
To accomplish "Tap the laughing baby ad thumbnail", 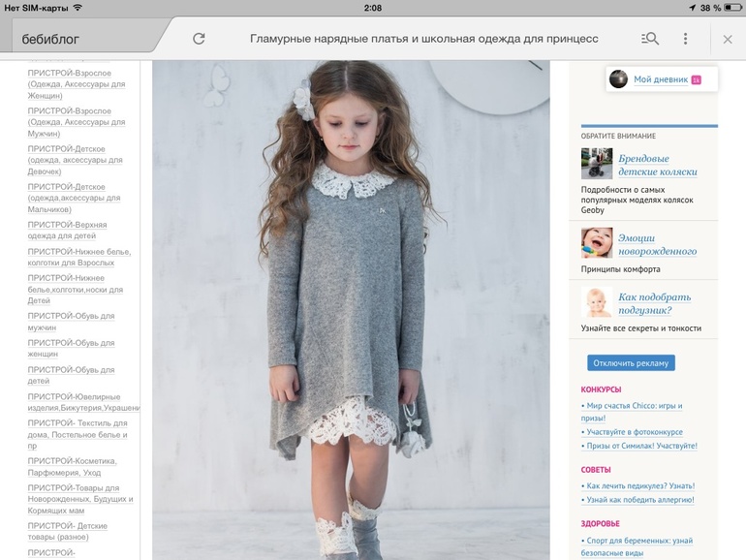I will tap(597, 242).
